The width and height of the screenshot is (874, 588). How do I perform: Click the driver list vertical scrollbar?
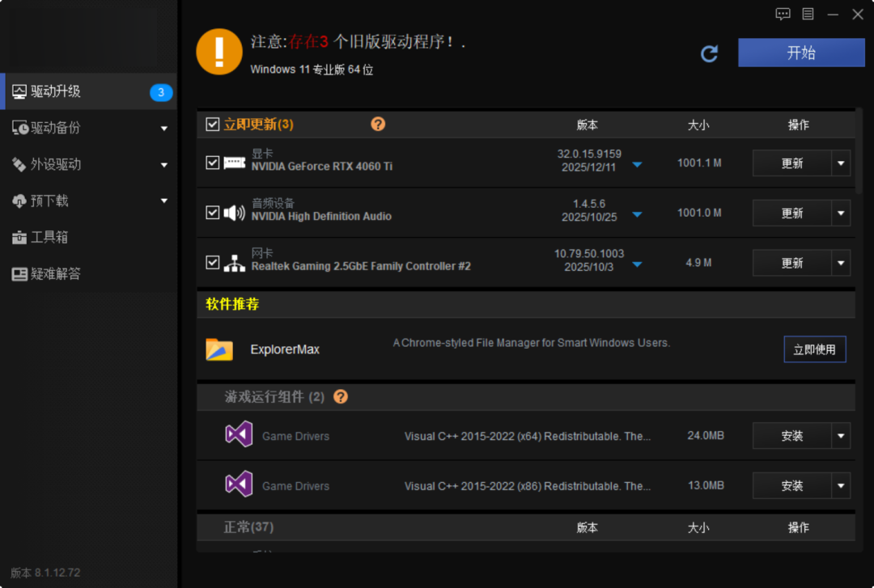(x=859, y=150)
